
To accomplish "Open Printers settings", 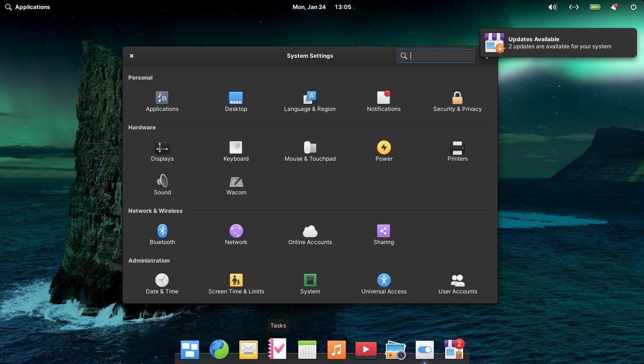I will tap(457, 151).
